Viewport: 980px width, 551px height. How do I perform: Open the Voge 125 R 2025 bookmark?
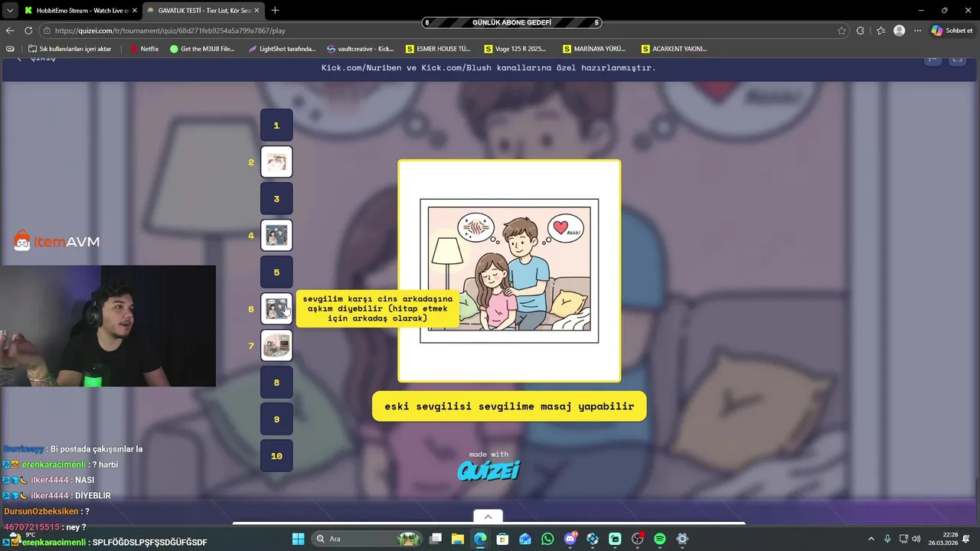[515, 48]
